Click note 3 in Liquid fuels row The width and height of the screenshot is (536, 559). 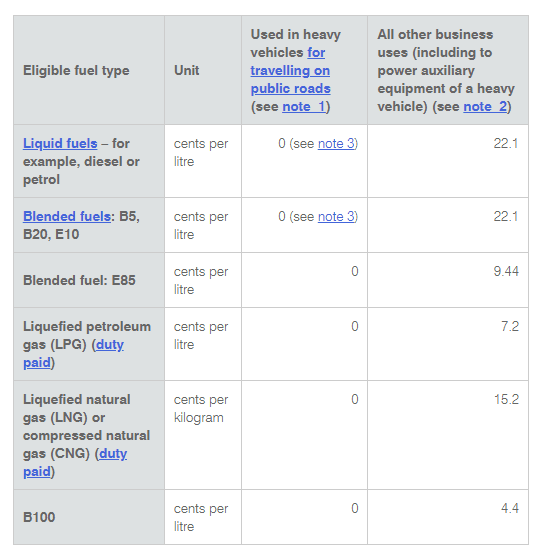click(337, 144)
